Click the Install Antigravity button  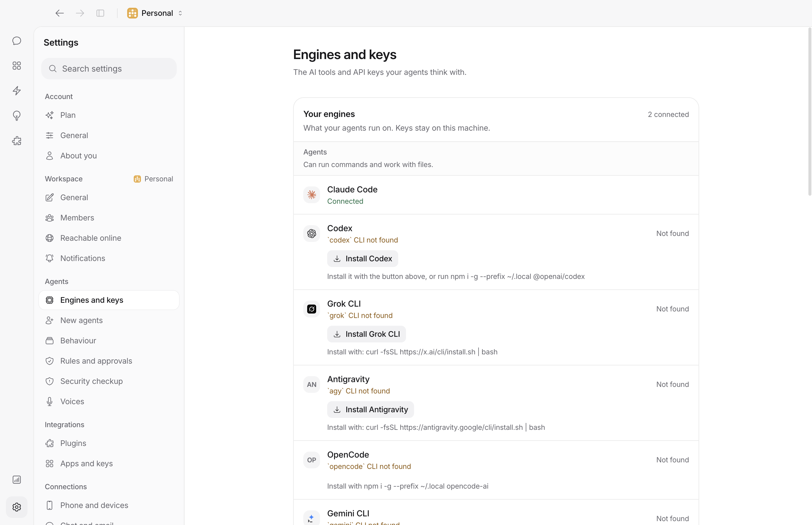tap(370, 410)
